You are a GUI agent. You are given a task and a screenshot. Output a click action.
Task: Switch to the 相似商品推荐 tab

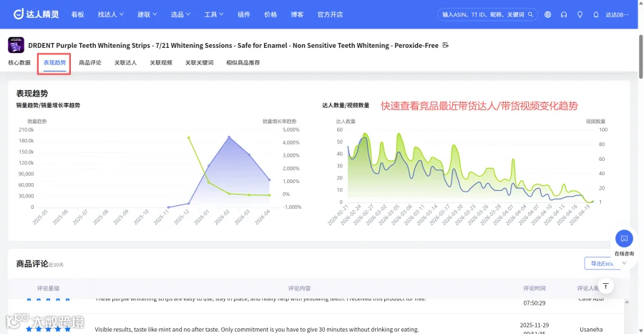click(243, 63)
